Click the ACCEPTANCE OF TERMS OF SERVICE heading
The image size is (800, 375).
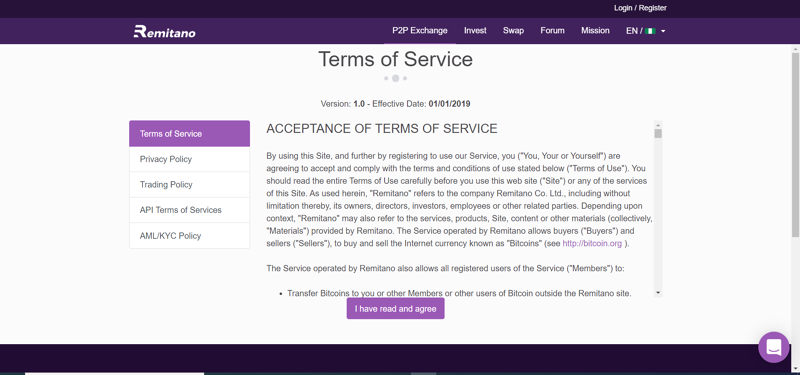coord(382,129)
